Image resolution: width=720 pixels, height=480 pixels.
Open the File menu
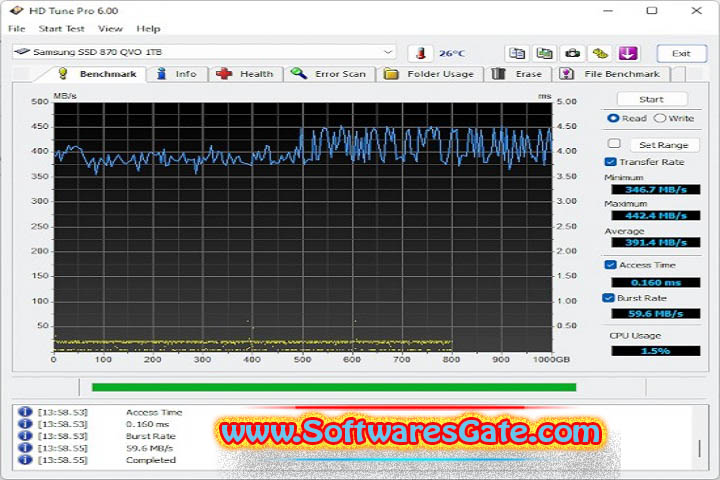tap(17, 28)
